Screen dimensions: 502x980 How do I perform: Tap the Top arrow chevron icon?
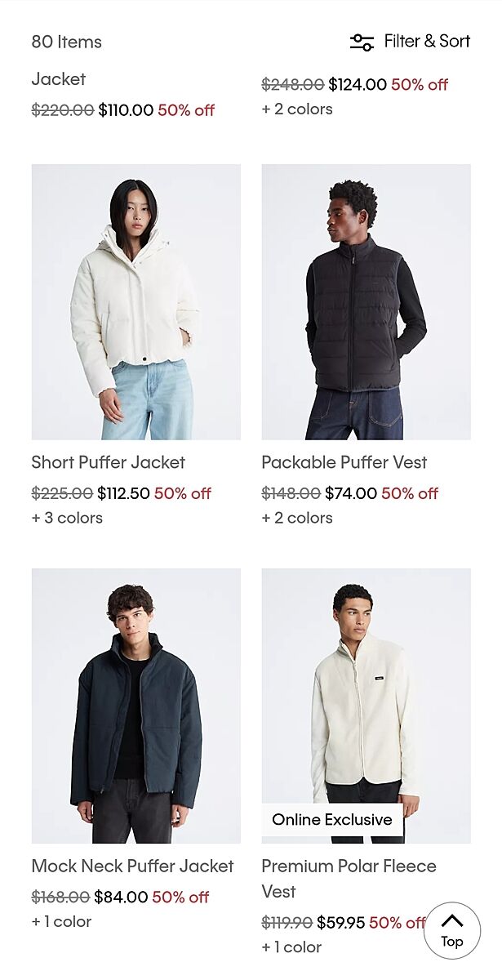(x=451, y=921)
